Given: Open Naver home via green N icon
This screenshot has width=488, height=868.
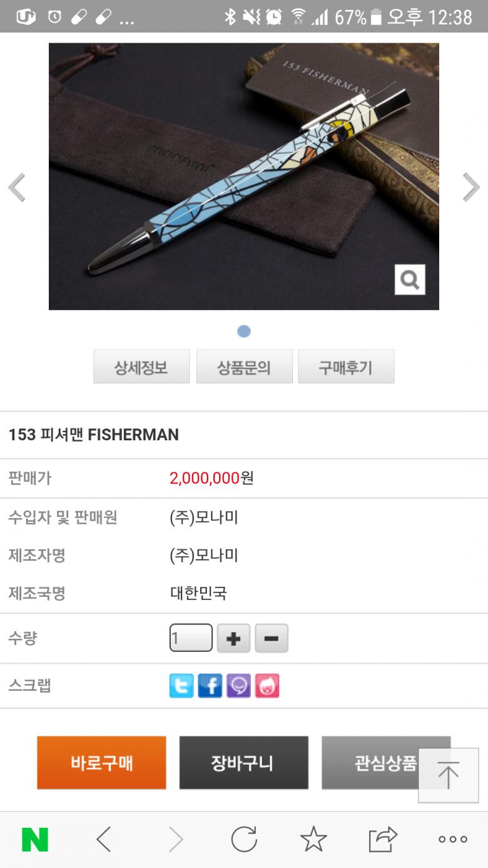Looking at the screenshot, I should pyautogui.click(x=35, y=839).
